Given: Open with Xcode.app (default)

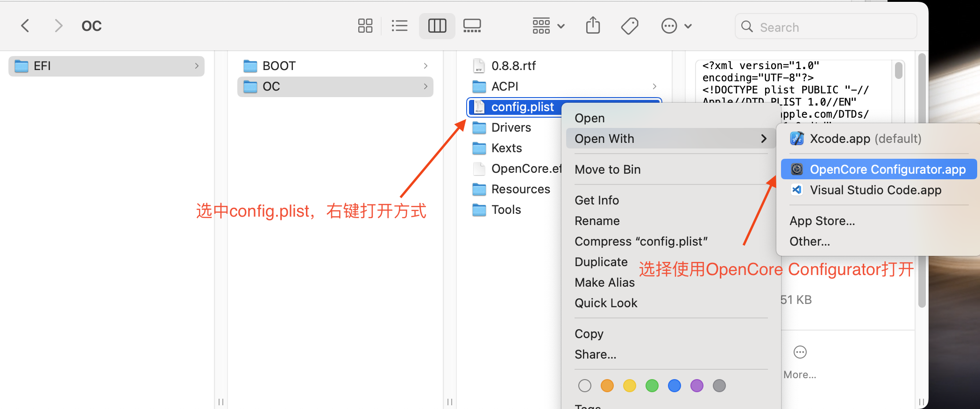Looking at the screenshot, I should click(x=879, y=139).
